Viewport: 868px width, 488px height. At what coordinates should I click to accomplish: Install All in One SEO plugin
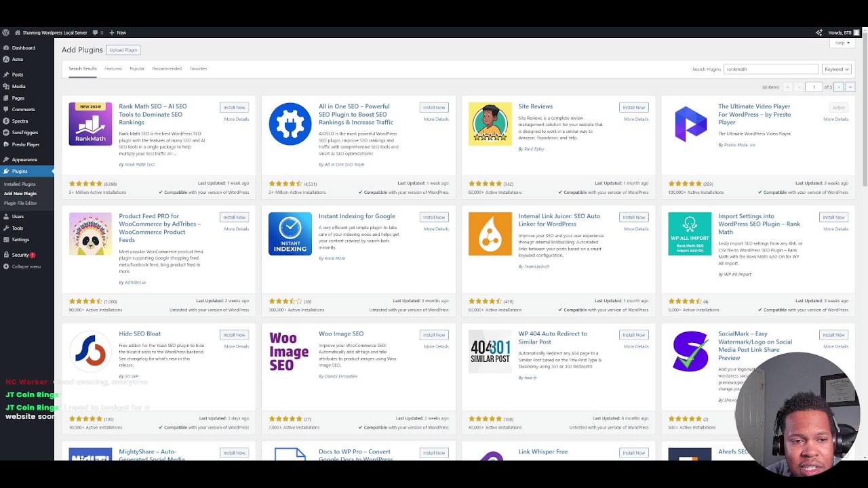click(x=434, y=107)
